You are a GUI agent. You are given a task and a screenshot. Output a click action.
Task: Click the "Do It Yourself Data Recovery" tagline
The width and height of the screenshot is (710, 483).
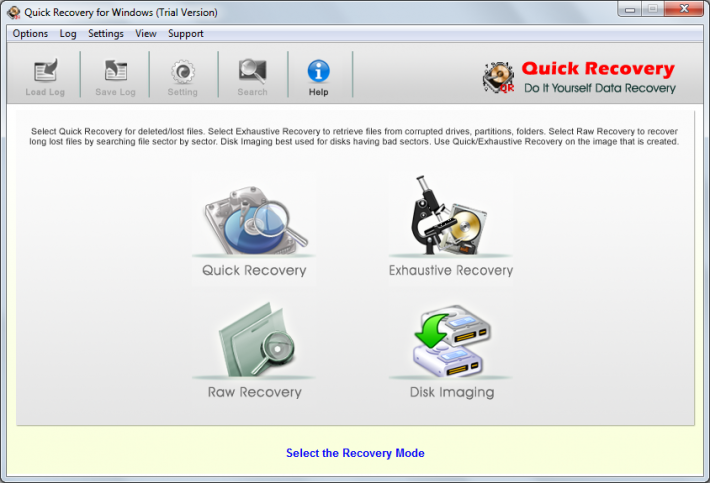(600, 88)
